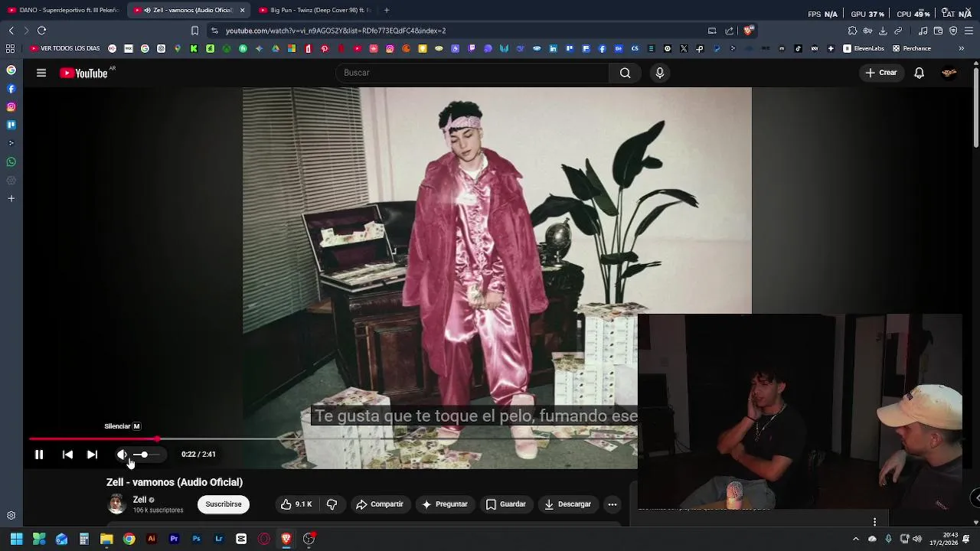Switch to the DANO - Superdeportivo tab

point(64,10)
